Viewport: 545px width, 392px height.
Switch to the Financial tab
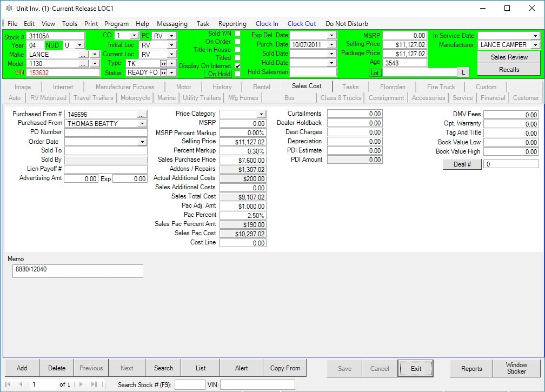click(x=493, y=98)
